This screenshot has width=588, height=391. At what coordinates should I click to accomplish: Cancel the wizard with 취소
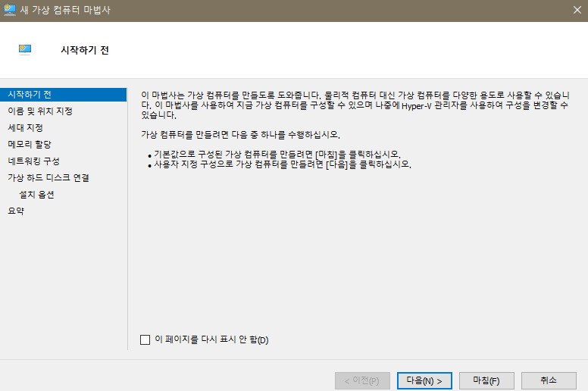[x=549, y=381]
